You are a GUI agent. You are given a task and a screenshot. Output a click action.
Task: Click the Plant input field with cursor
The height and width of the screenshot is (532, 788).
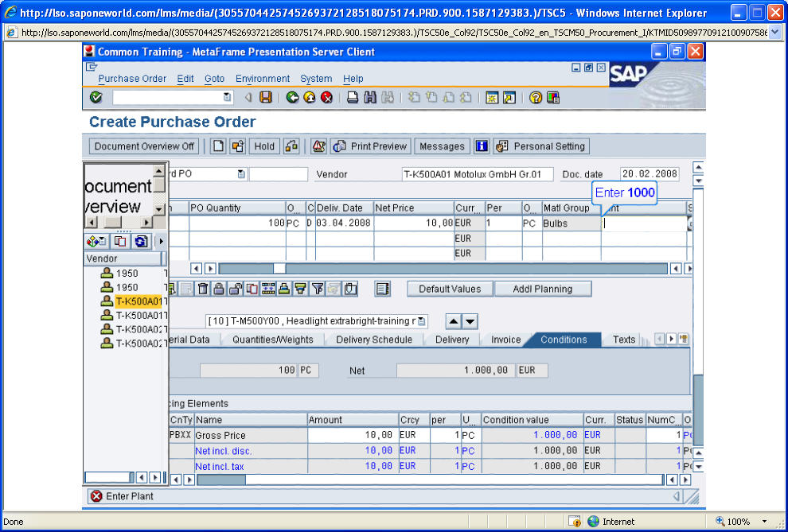644,223
